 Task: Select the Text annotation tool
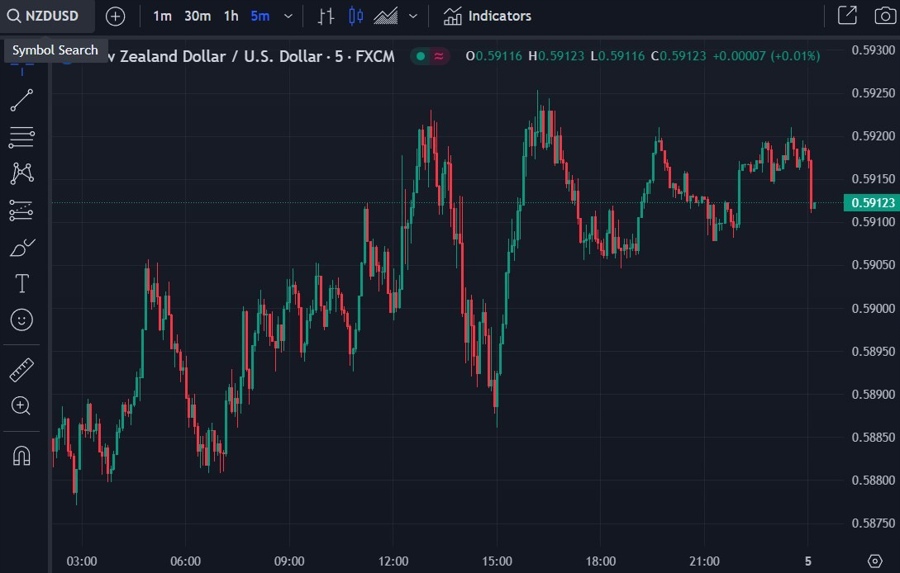click(x=22, y=284)
